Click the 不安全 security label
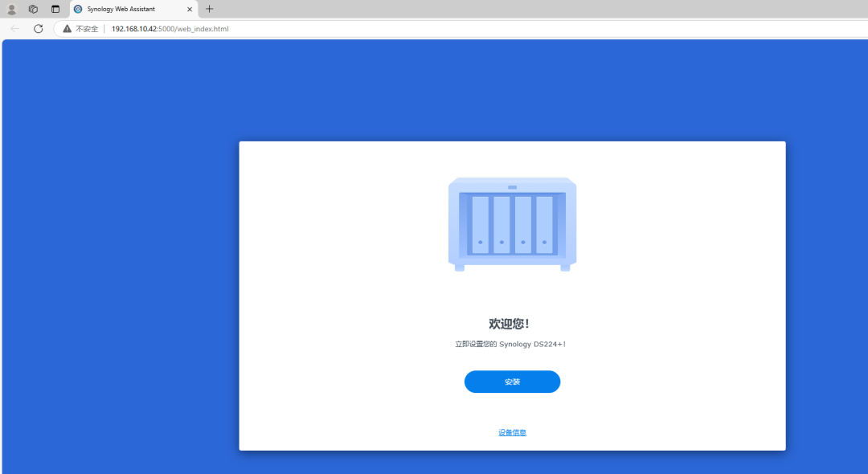Image resolution: width=868 pixels, height=474 pixels. click(87, 29)
